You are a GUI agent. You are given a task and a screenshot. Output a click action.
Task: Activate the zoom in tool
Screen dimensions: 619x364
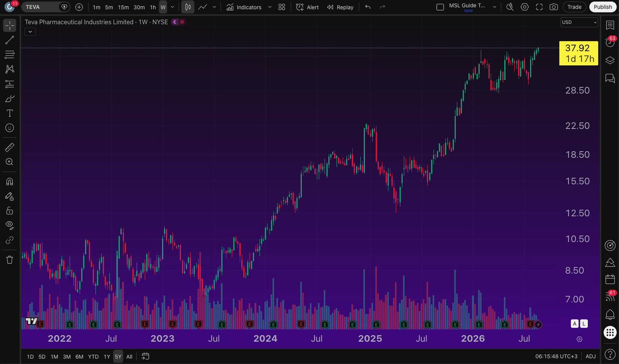[x=9, y=162]
